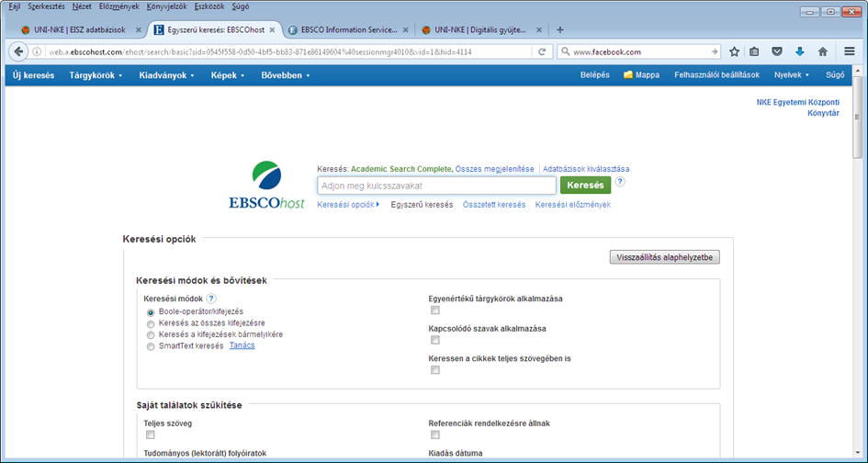Go to the home page icon
Screen dimensions: 868x463
coord(823,51)
